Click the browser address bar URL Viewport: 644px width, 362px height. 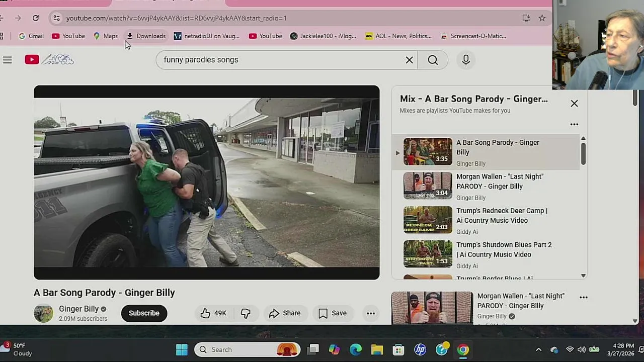pos(176,18)
